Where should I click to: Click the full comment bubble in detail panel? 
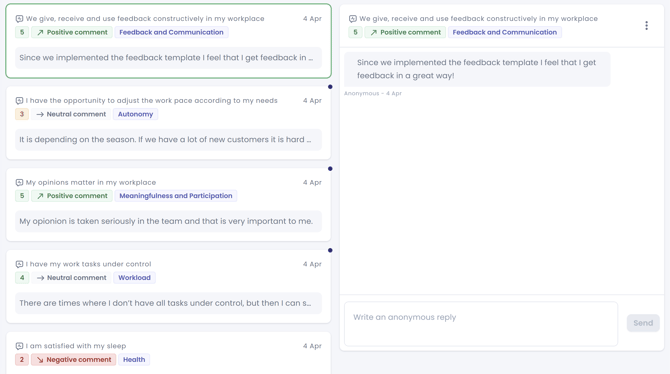click(477, 69)
